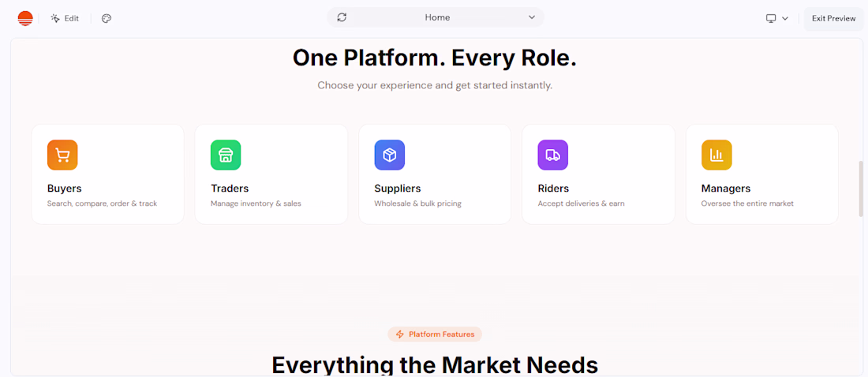Click the Edit sparkle cursor icon

tap(54, 18)
